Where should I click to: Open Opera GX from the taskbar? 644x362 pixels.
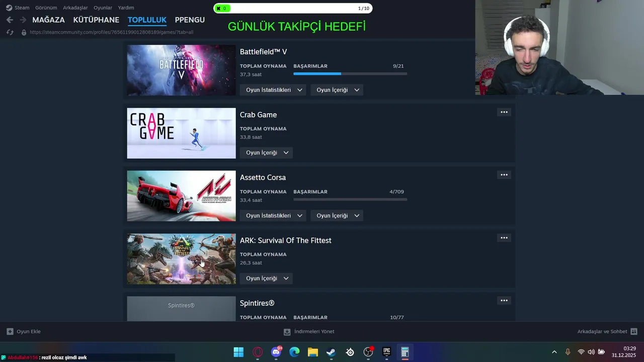(258, 352)
